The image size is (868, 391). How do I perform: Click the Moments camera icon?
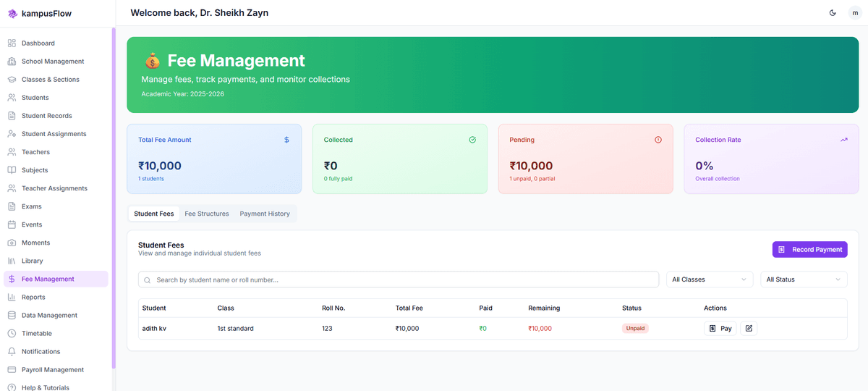pyautogui.click(x=12, y=243)
